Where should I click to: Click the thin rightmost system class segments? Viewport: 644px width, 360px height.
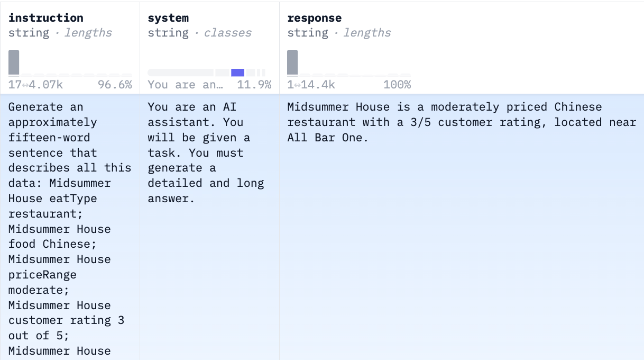tap(261, 73)
